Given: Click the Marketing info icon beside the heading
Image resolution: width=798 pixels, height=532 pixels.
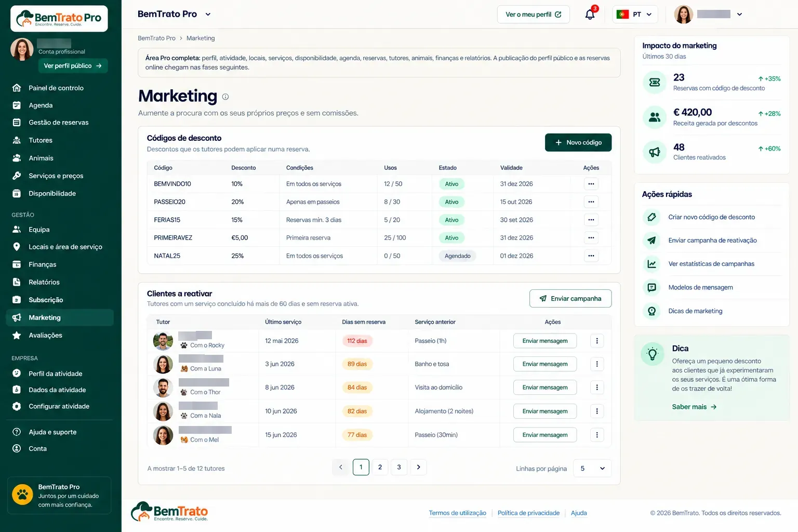Looking at the screenshot, I should click(225, 97).
